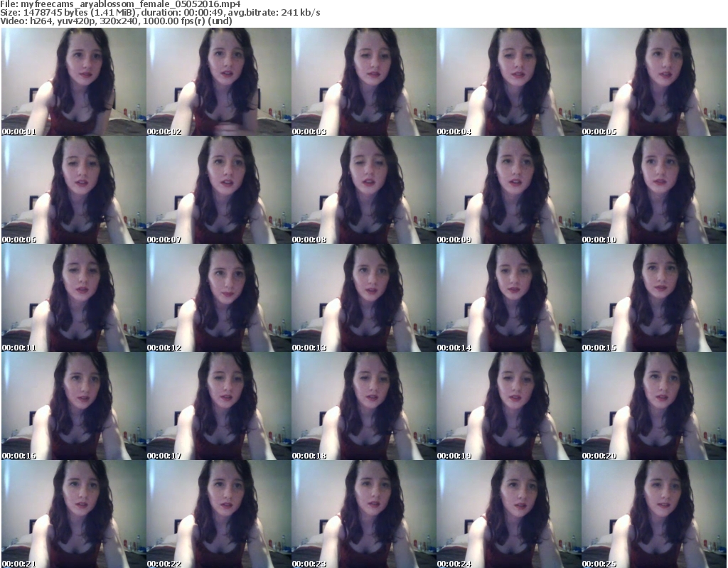Select the thumbnail stamped 00:00:05

[654, 82]
